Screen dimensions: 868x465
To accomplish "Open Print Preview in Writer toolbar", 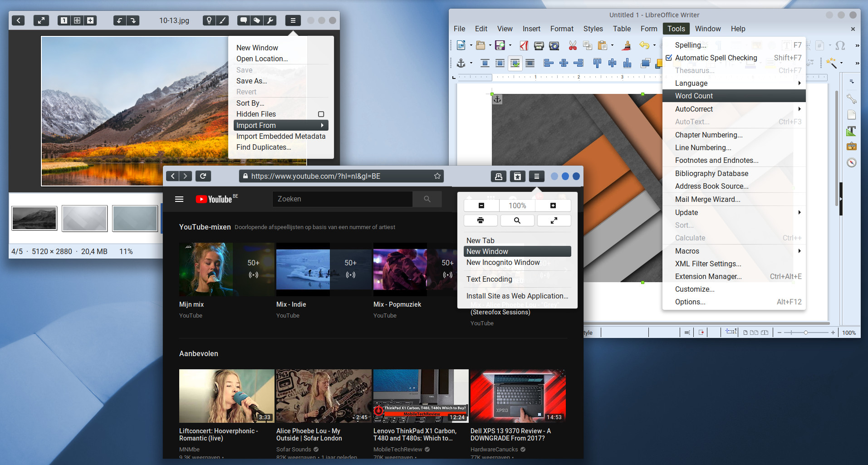I will click(x=554, y=45).
